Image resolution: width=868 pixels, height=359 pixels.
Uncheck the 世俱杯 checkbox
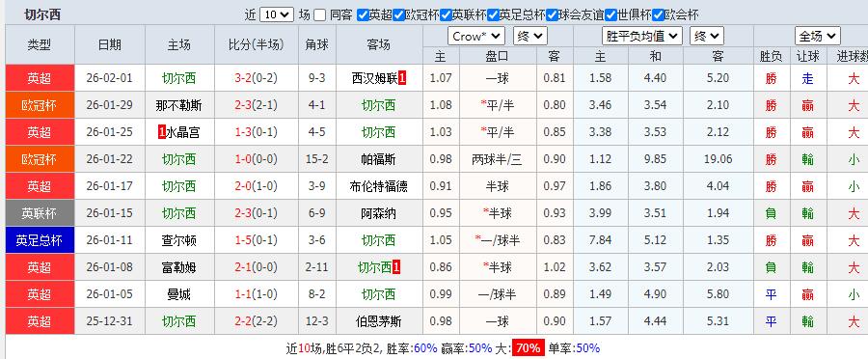tap(611, 15)
